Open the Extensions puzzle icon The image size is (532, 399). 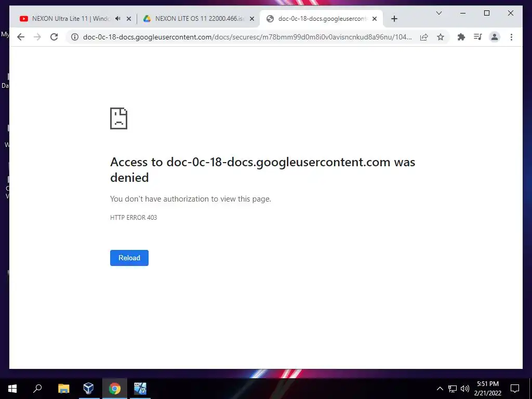tap(461, 37)
